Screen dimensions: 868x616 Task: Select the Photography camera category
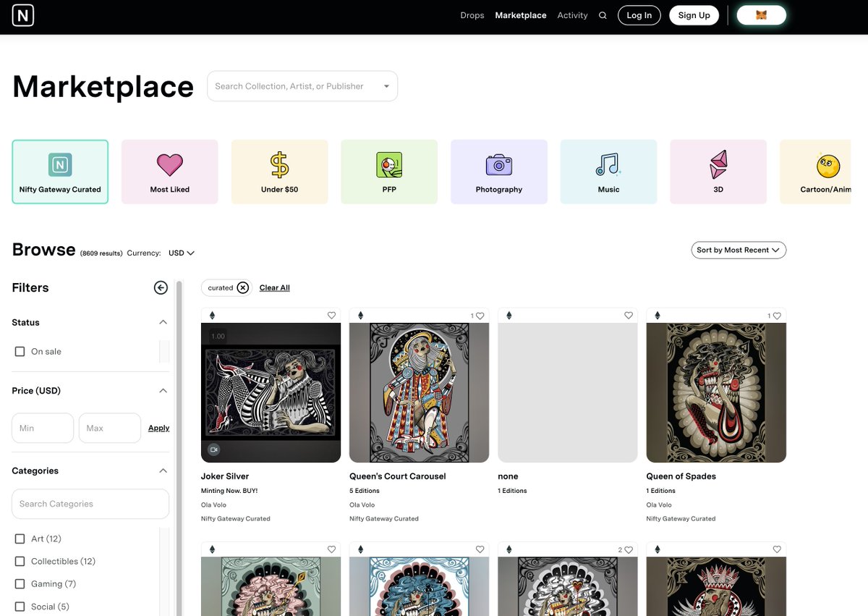click(499, 172)
